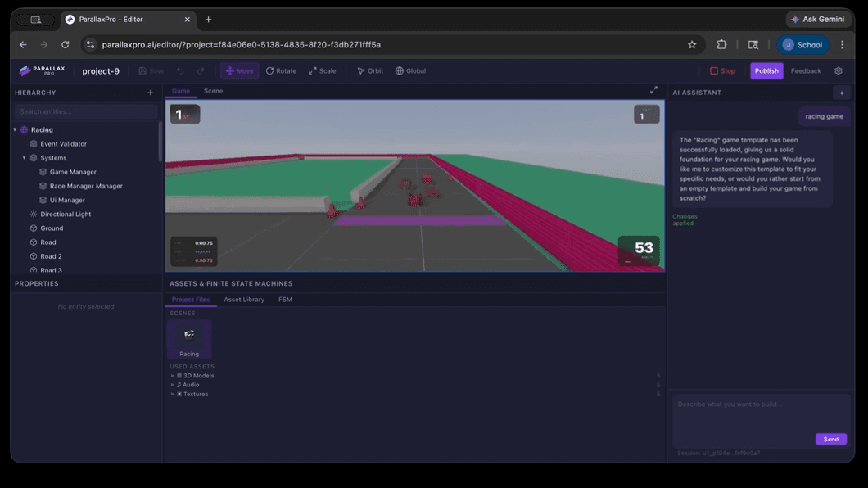Open the Racing scene thumbnail

pyautogui.click(x=189, y=337)
